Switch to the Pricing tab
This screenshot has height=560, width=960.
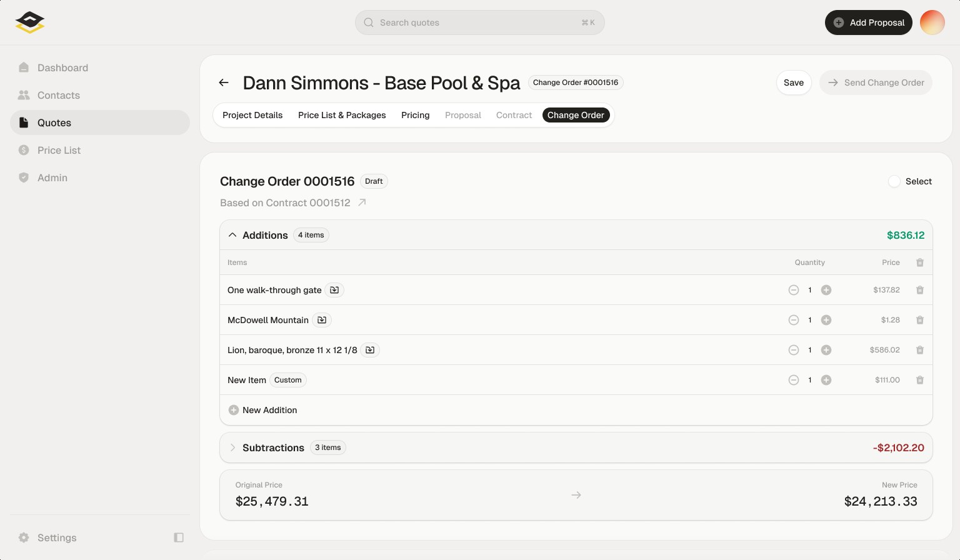point(416,115)
